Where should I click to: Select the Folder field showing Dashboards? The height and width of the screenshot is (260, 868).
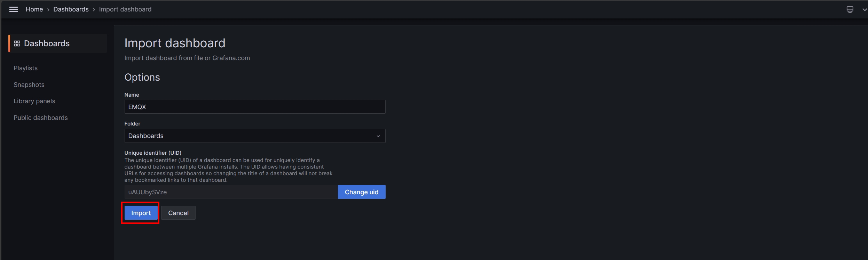pyautogui.click(x=251, y=136)
